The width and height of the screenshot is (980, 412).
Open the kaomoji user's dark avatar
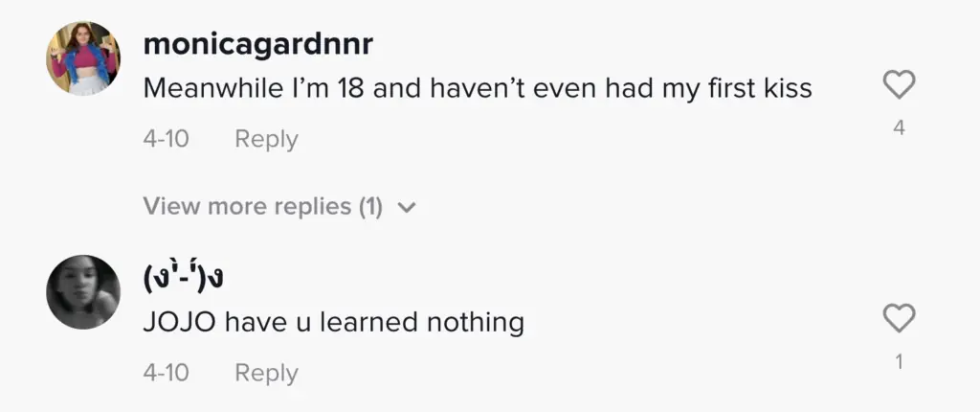point(82,292)
